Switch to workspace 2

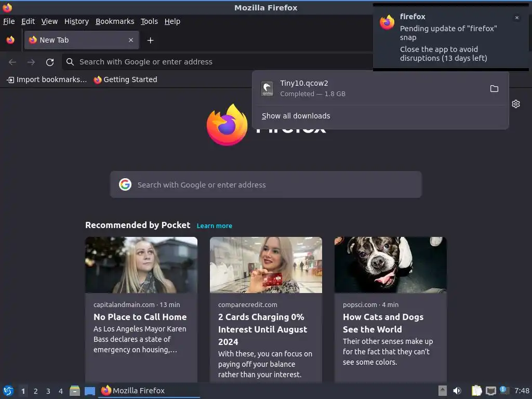click(36, 391)
